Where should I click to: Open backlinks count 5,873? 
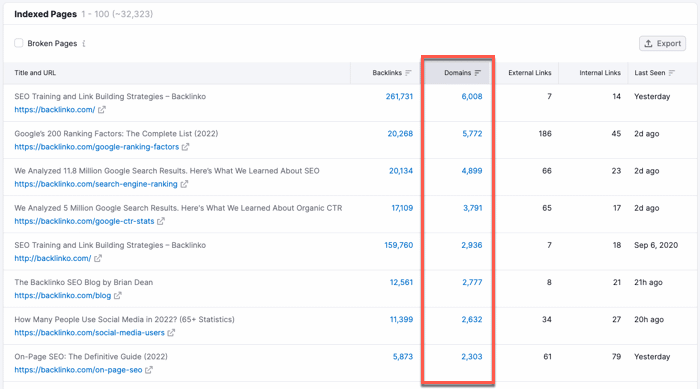[403, 356]
